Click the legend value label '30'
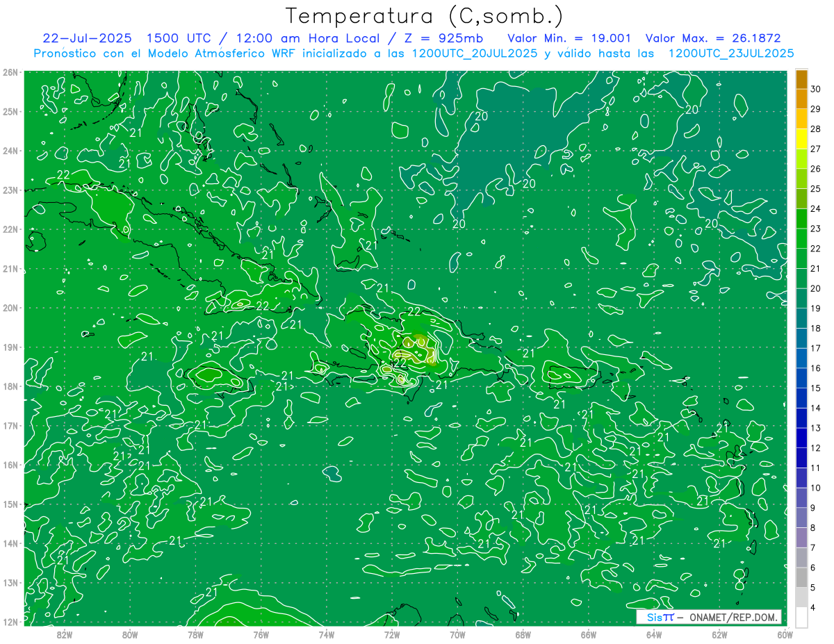Screen dimensions: 834x644 816,89
